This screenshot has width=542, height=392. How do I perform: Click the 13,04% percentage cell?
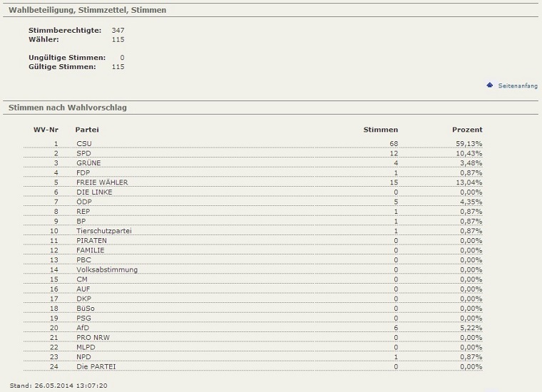(469, 182)
